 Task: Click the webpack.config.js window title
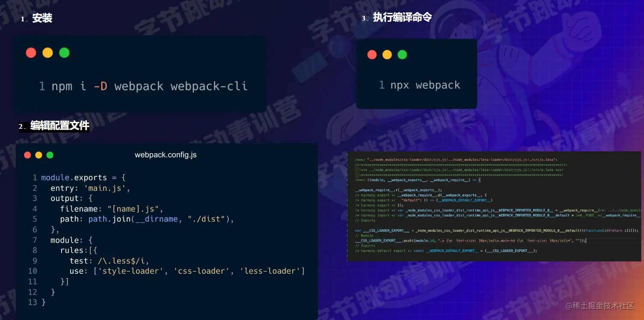[x=166, y=155]
